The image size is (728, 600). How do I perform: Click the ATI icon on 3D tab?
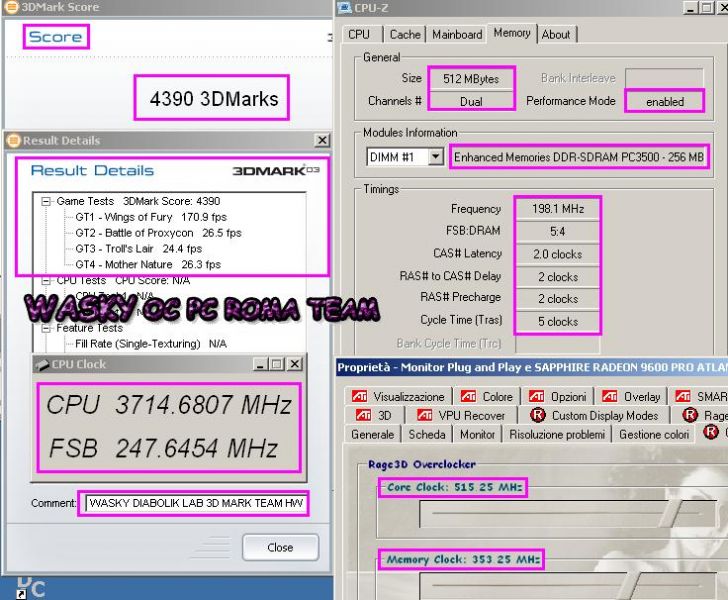[x=363, y=415]
